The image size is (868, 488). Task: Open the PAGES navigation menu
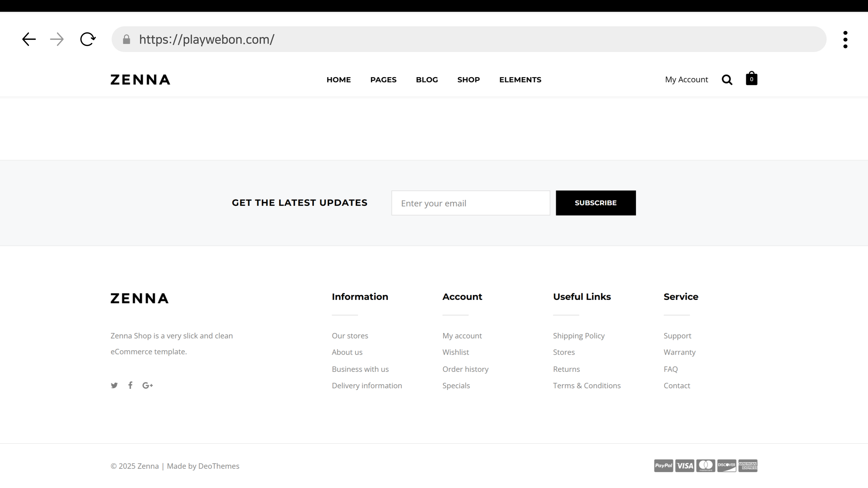[x=383, y=80]
